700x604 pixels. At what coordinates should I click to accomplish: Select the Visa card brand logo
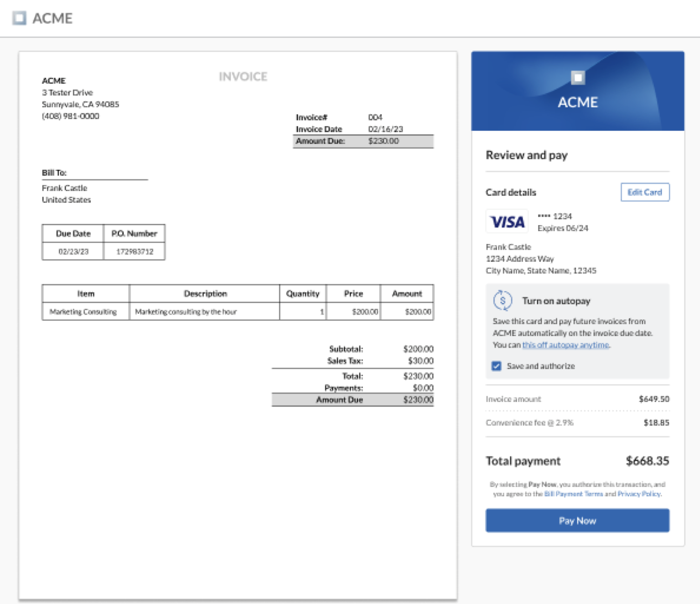[507, 221]
